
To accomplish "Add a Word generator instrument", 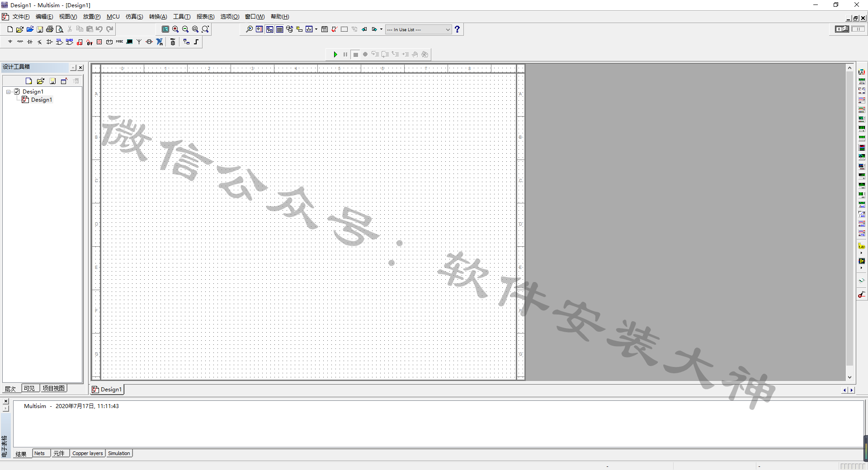I will 862,138.
